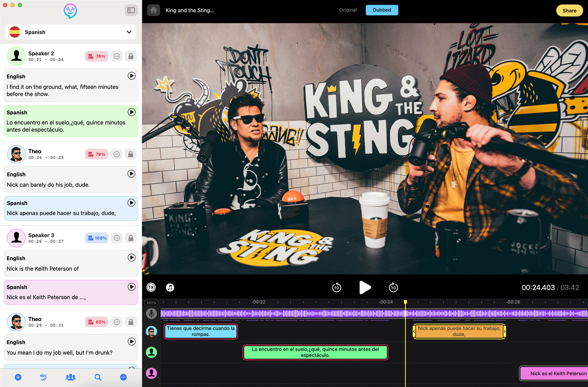Click the right trim handle of orange clip
Screen dimensions: 588x387
click(x=504, y=331)
